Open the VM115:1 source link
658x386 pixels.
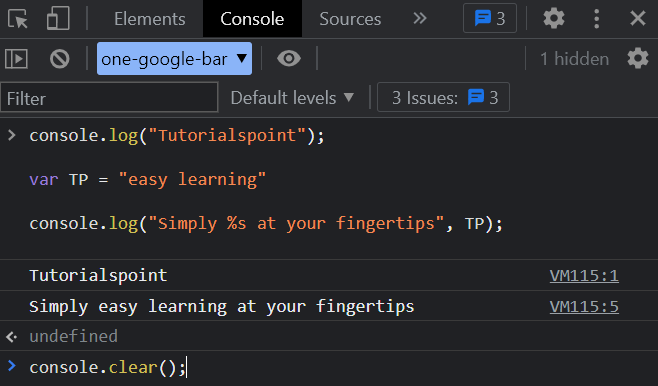point(584,276)
